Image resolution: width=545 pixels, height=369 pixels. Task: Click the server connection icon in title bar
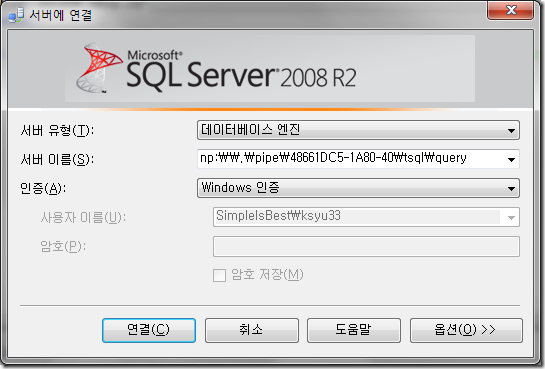click(16, 15)
